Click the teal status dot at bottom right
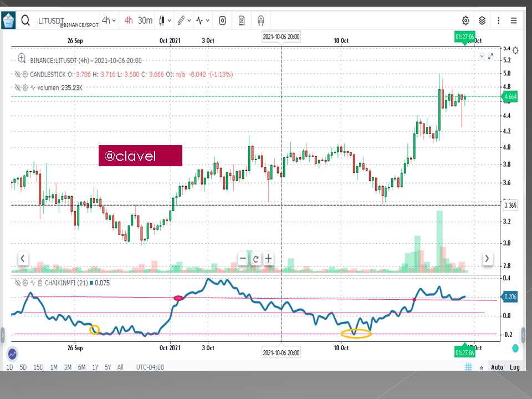Viewport: 532px width, 399px height. 515,349
